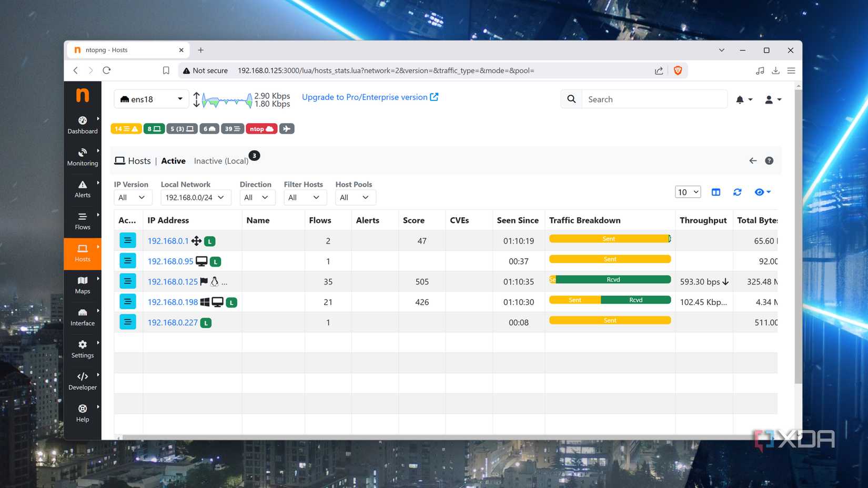
Task: Open the ens18 interface selector
Action: (x=151, y=99)
